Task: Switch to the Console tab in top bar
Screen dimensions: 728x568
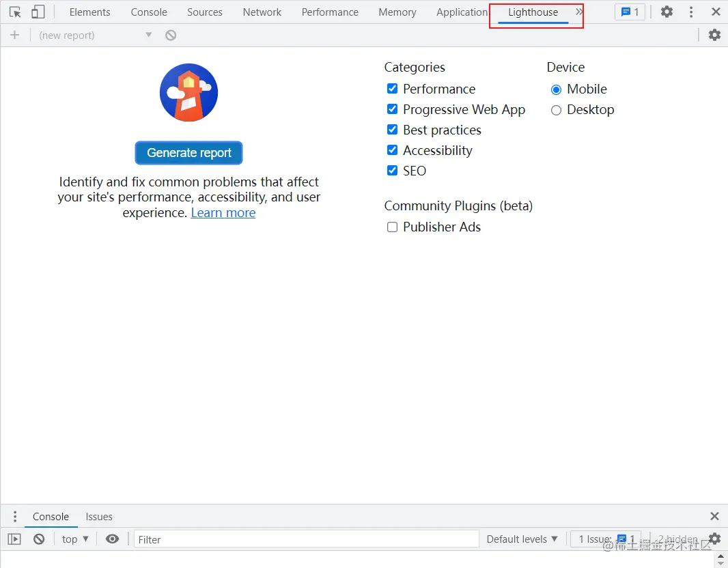Action: 149,12
